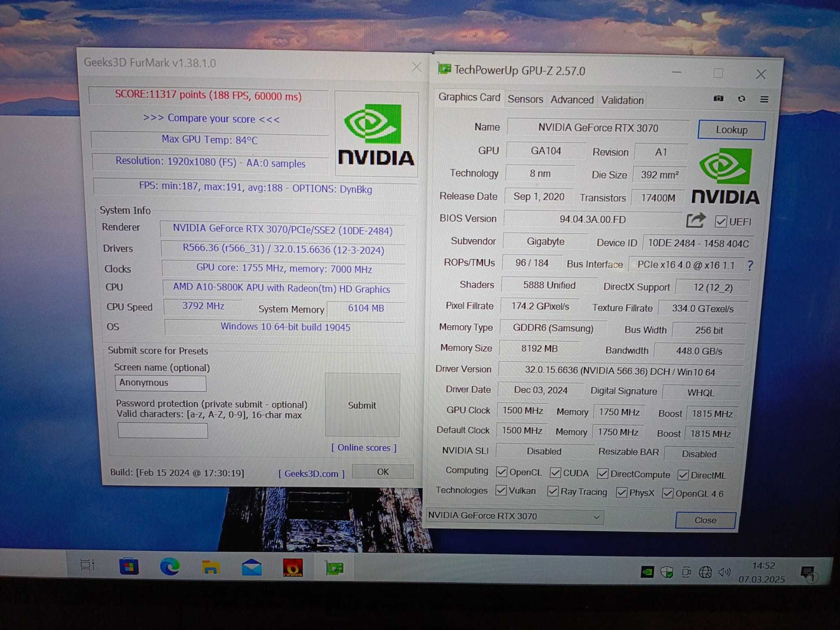Open Task View on the taskbar

click(87, 565)
